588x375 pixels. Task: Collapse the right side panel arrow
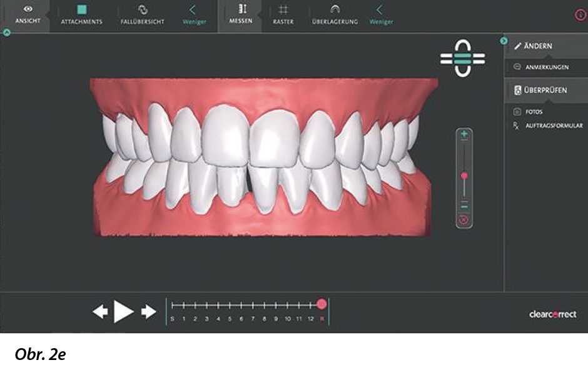(x=504, y=41)
